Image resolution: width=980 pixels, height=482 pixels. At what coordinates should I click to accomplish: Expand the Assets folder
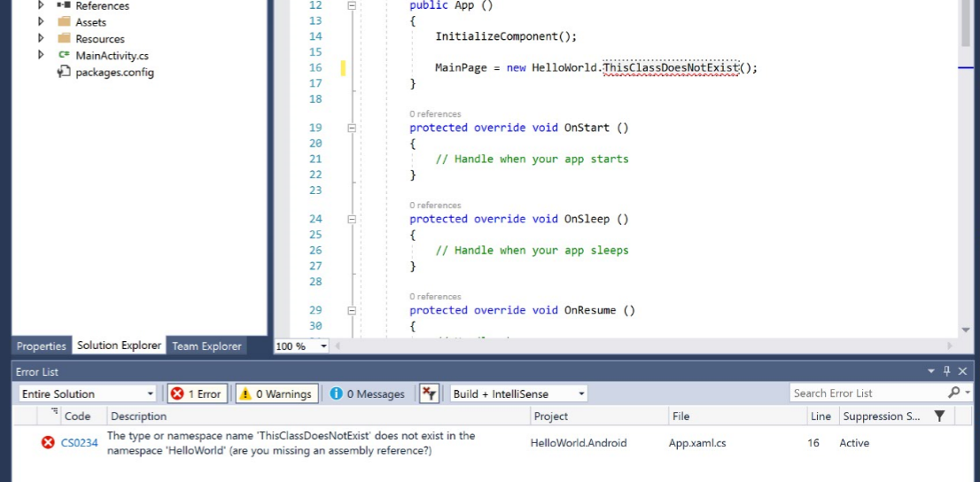pyautogui.click(x=42, y=22)
